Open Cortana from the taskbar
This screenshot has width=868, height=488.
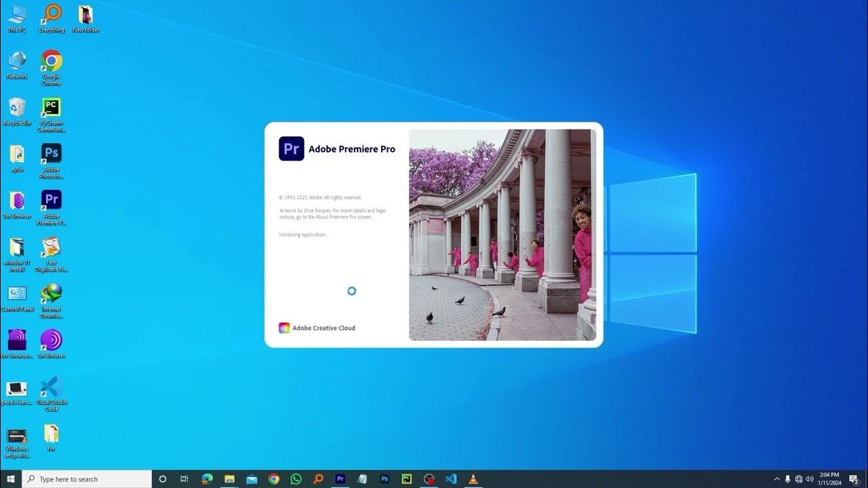pos(162,479)
